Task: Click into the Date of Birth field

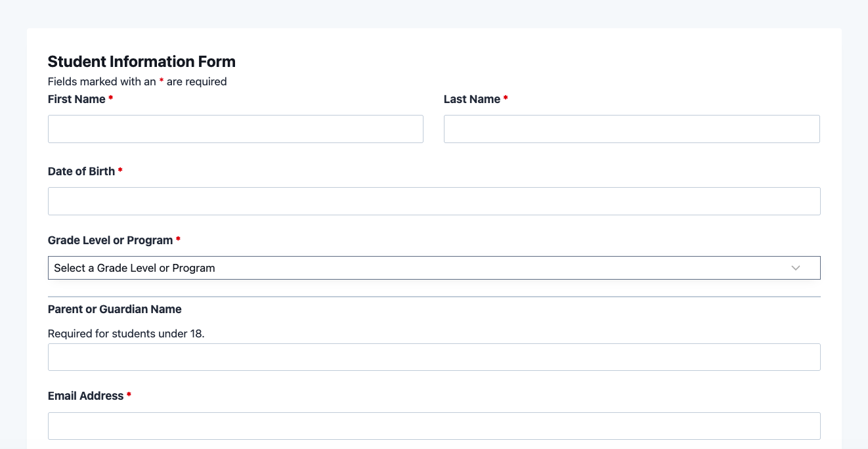Action: point(434,202)
